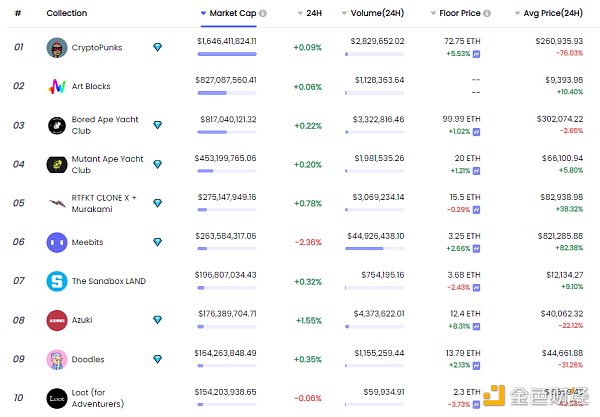Image resolution: width=600 pixels, height=417 pixels.
Task: Click the Loot (for Adventurers) row thumbnail
Action: (57, 398)
